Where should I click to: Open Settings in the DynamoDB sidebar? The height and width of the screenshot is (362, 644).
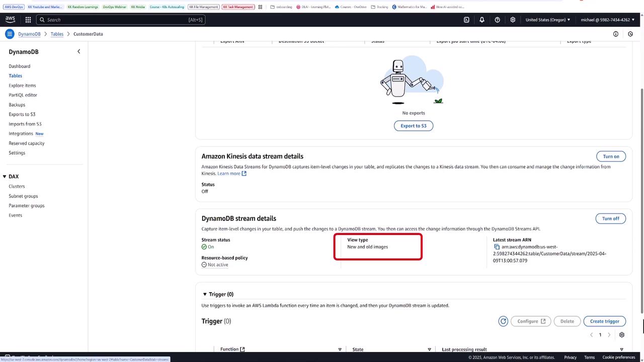click(17, 153)
